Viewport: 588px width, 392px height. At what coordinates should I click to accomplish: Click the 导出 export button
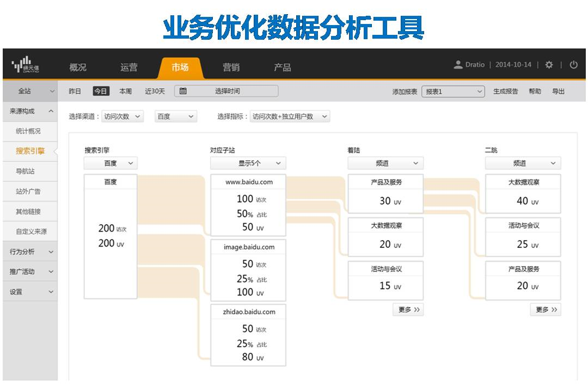click(558, 91)
